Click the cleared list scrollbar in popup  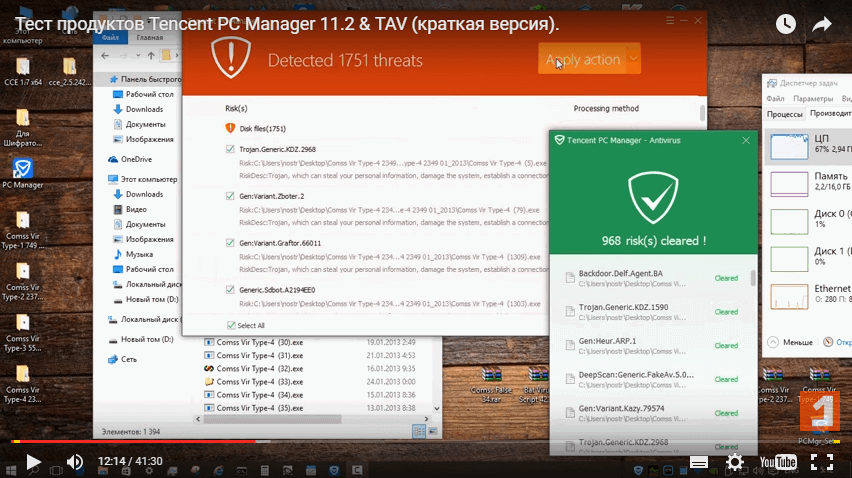753,278
